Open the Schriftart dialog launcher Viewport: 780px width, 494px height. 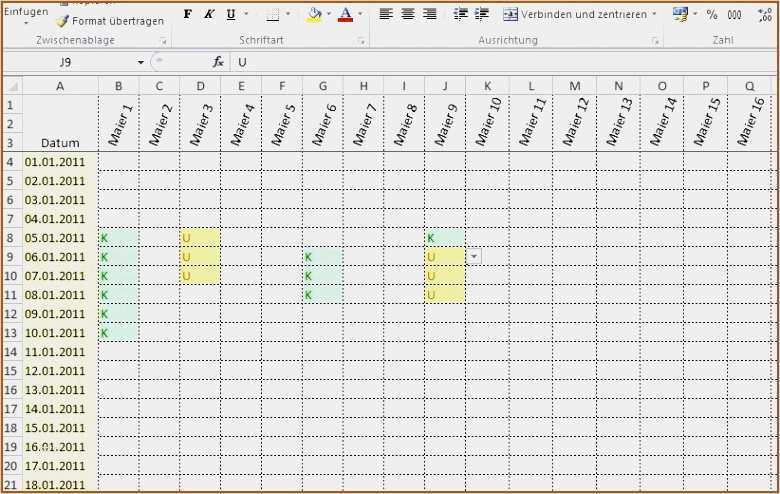[x=360, y=41]
